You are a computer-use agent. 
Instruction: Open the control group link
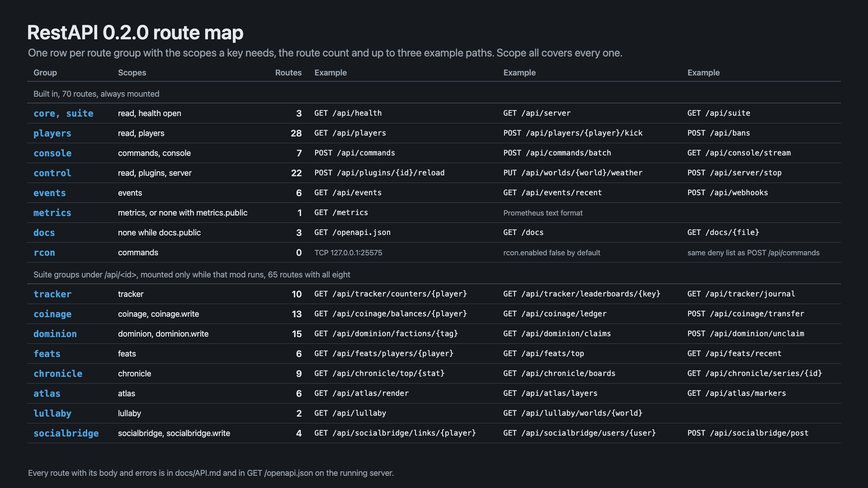[52, 173]
